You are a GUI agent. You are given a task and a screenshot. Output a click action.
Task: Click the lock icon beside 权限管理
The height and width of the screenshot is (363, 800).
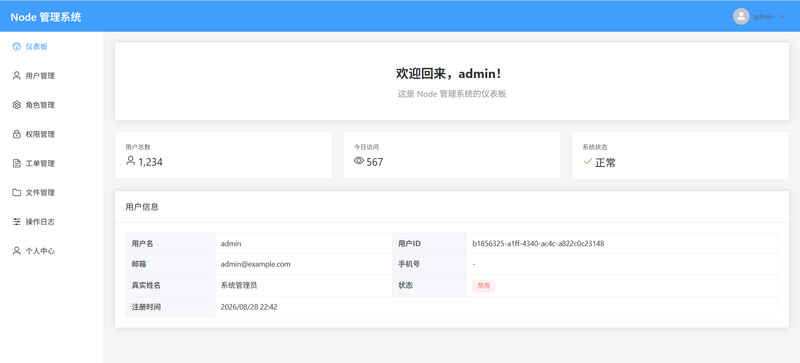[16, 134]
